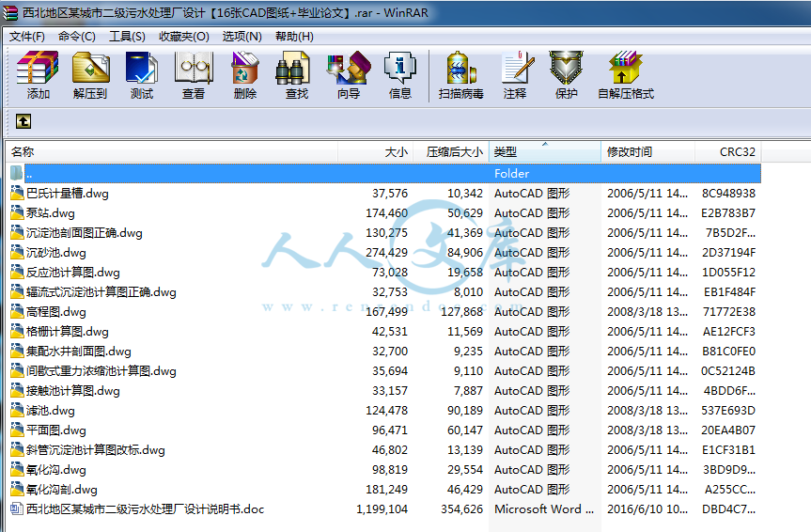
Task: Select 西北地区某城市二级污水处理厂设计说明书.doc name
Action: [145, 509]
